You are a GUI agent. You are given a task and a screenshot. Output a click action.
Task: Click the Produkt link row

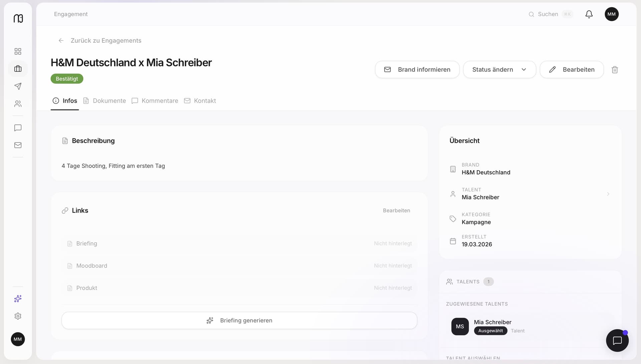239,288
